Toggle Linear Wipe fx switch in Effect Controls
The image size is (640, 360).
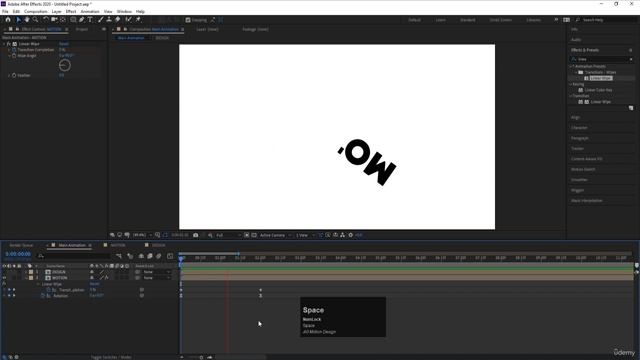click(x=9, y=44)
